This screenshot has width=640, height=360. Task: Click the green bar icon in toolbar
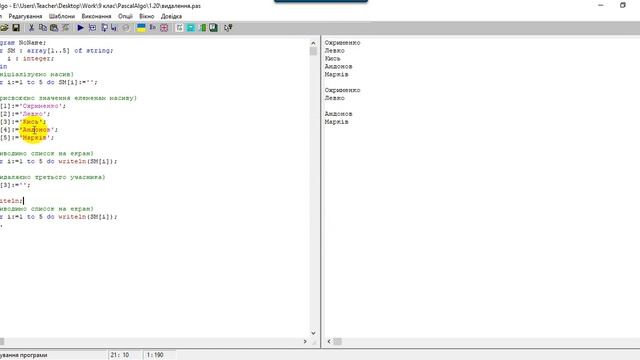pyautogui.click(x=202, y=28)
